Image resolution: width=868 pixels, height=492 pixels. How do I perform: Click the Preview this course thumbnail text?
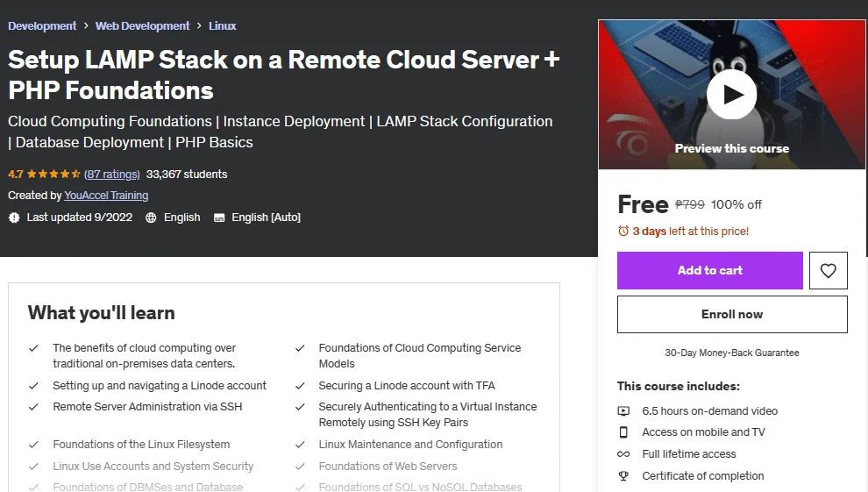(732, 148)
